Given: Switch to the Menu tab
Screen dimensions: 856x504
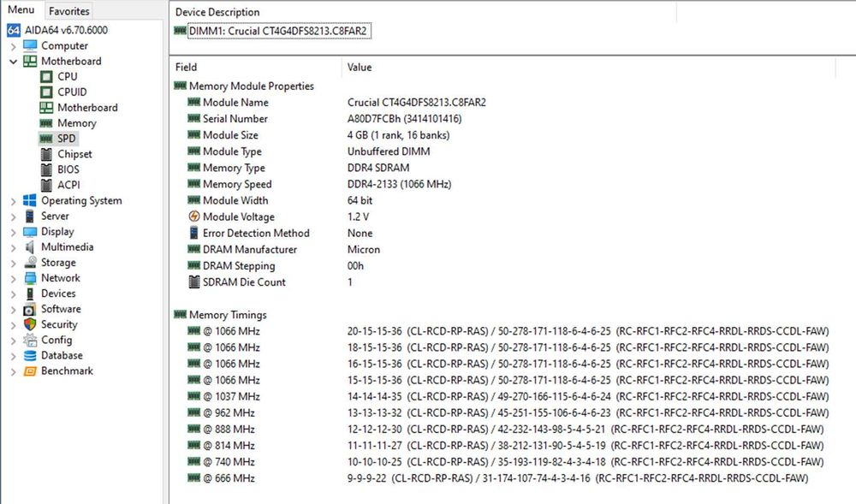Looking at the screenshot, I should click(x=21, y=9).
